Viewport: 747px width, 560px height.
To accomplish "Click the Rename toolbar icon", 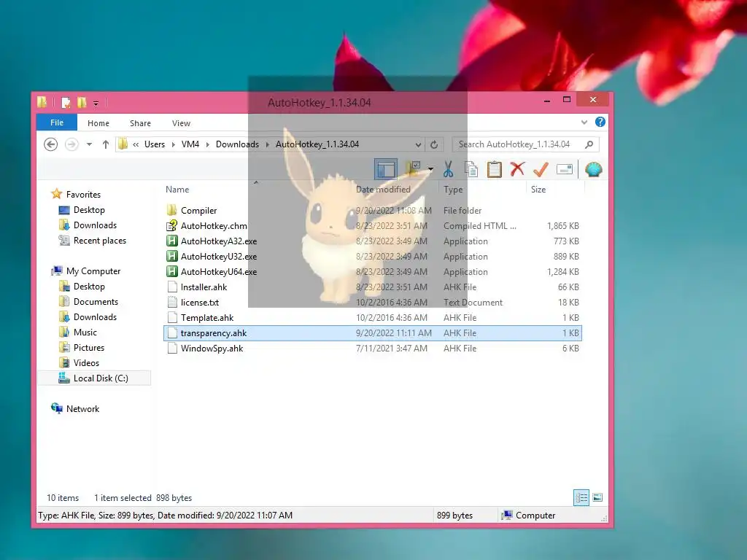I will coord(565,169).
